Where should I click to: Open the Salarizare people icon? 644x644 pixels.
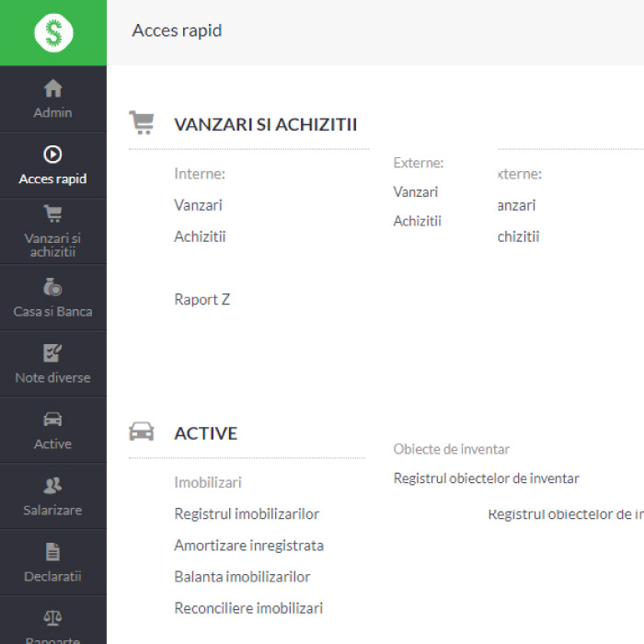53,486
